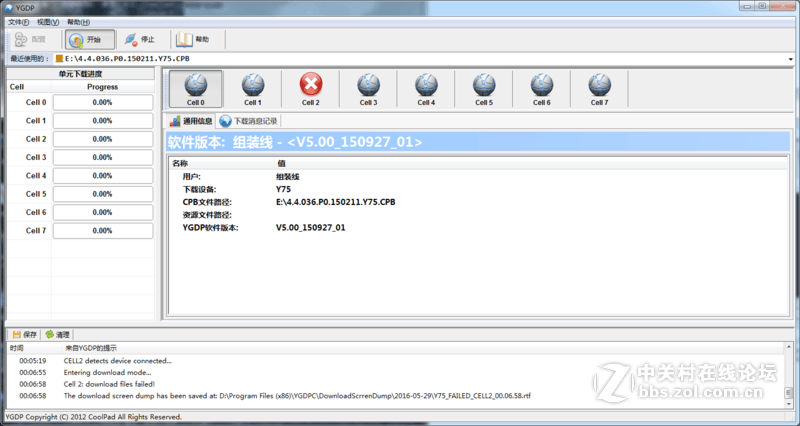Select the 资源文件路径 row
This screenshot has height=426, width=800.
(478, 215)
